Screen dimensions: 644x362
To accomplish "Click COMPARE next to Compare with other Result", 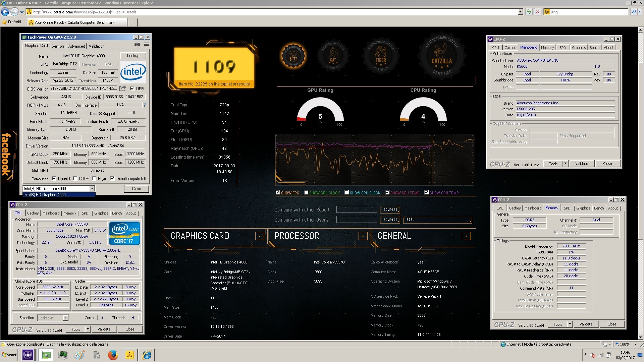I will coord(390,210).
